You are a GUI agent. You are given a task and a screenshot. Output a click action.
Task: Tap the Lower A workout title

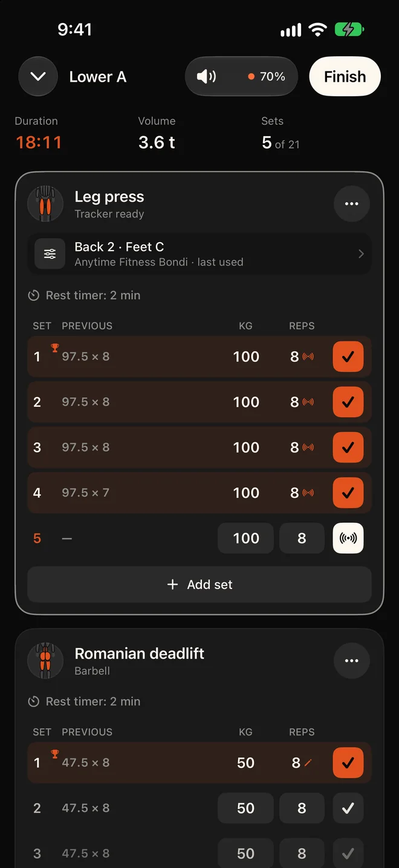98,77
